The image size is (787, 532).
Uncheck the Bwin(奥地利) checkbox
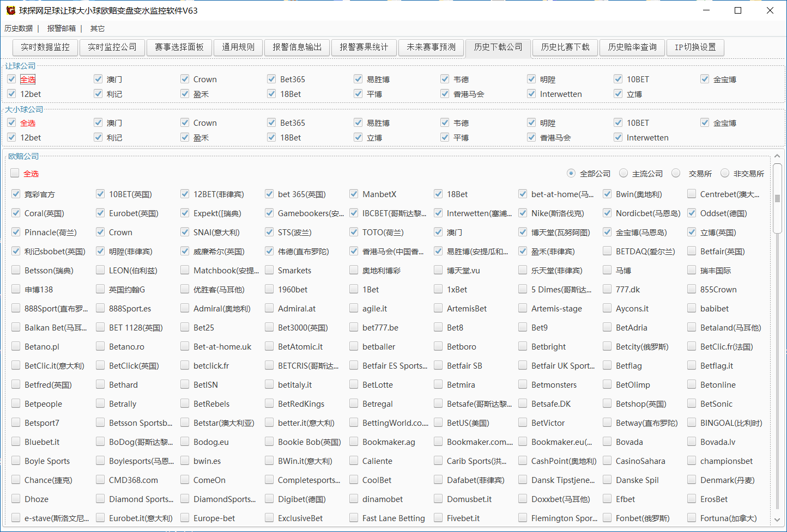(x=607, y=194)
